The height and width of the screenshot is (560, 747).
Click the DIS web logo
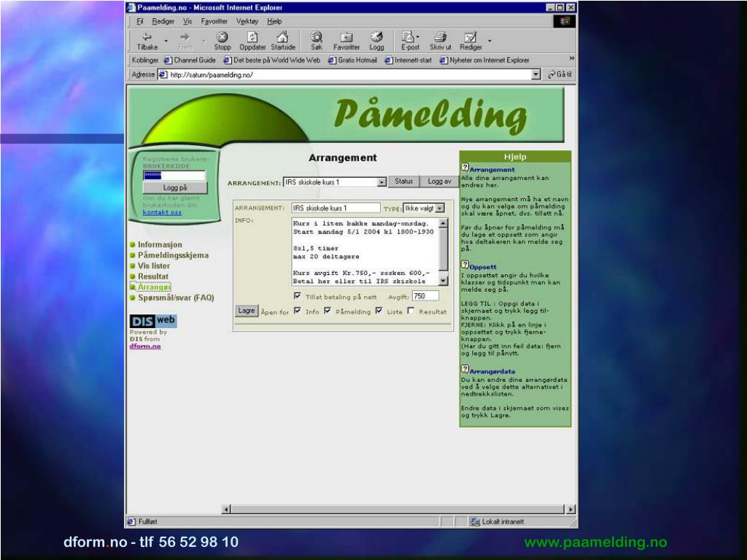(x=153, y=321)
